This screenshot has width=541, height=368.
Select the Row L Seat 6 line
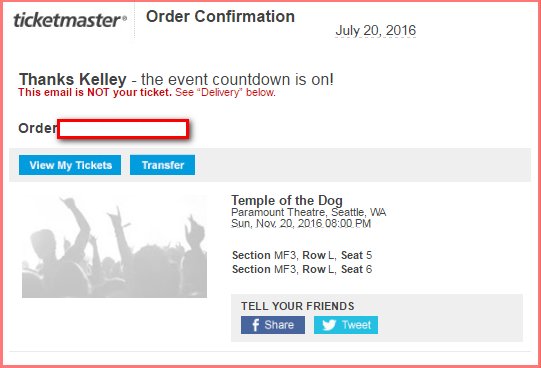tap(302, 269)
